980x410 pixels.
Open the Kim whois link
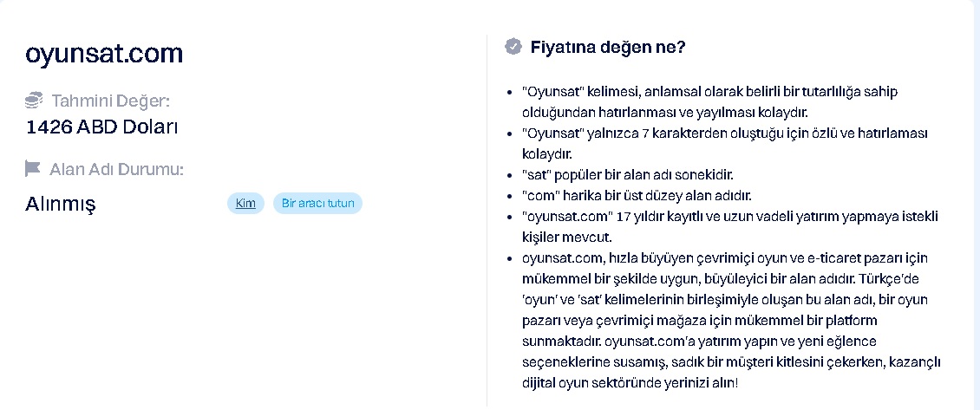tap(245, 203)
